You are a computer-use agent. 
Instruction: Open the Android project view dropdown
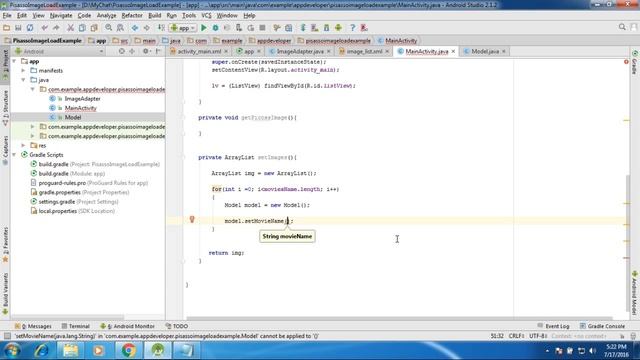[60, 51]
